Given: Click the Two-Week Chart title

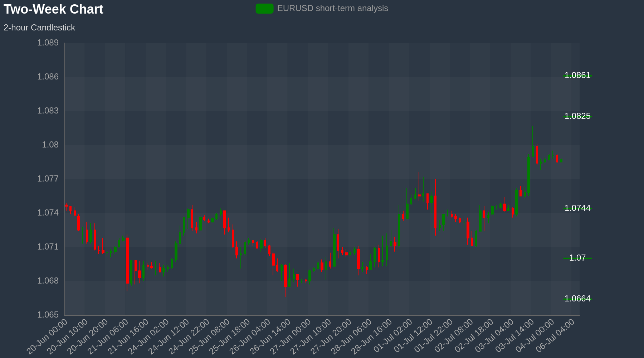Looking at the screenshot, I should (x=53, y=9).
